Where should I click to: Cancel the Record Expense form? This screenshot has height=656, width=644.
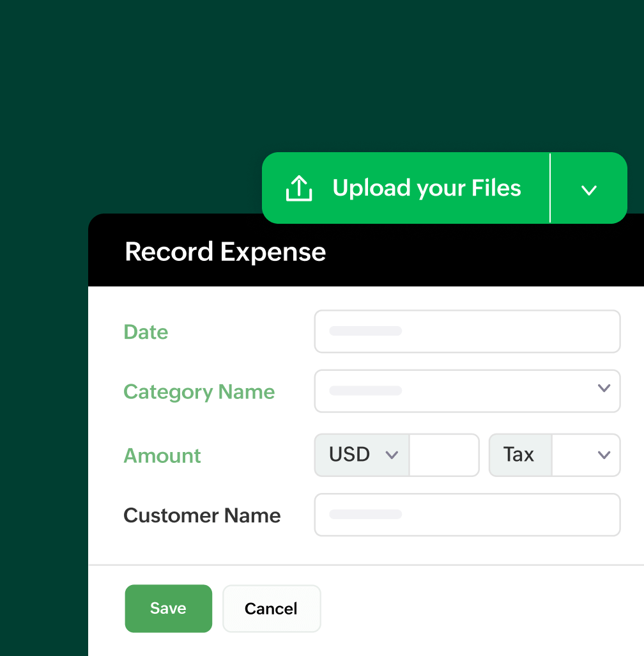(x=271, y=608)
